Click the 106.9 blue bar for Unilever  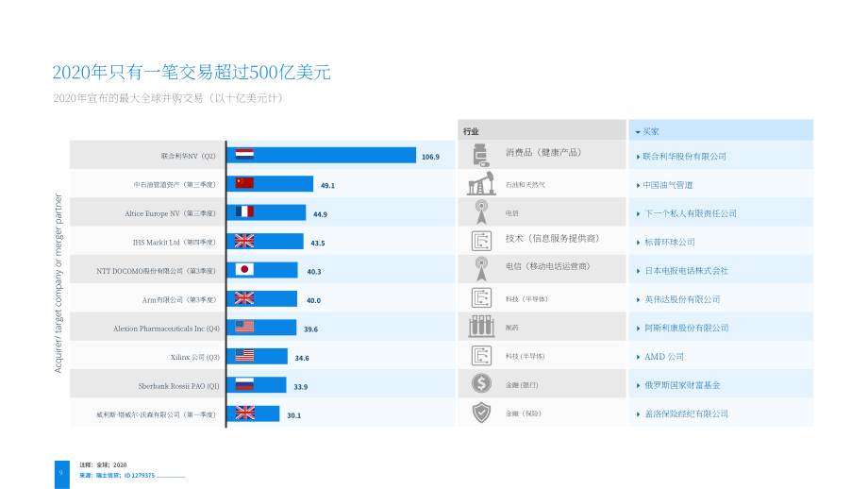tap(321, 155)
